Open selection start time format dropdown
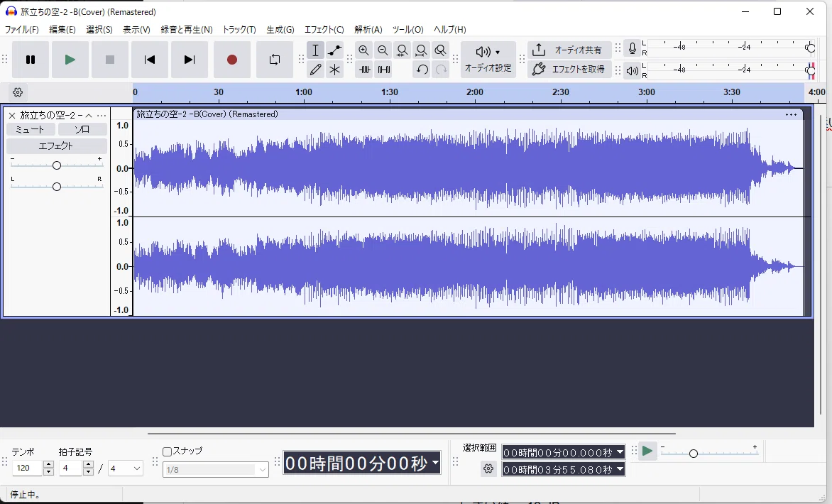 click(x=620, y=453)
